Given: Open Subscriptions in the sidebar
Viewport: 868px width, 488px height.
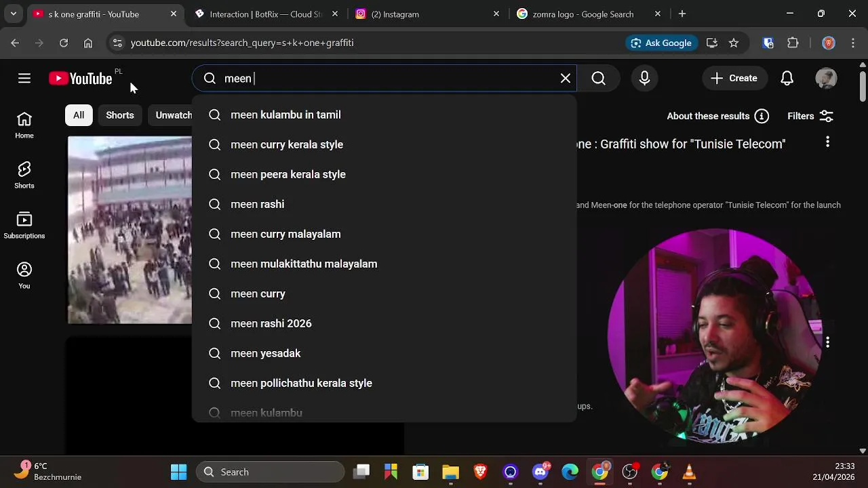Looking at the screenshot, I should tap(24, 226).
